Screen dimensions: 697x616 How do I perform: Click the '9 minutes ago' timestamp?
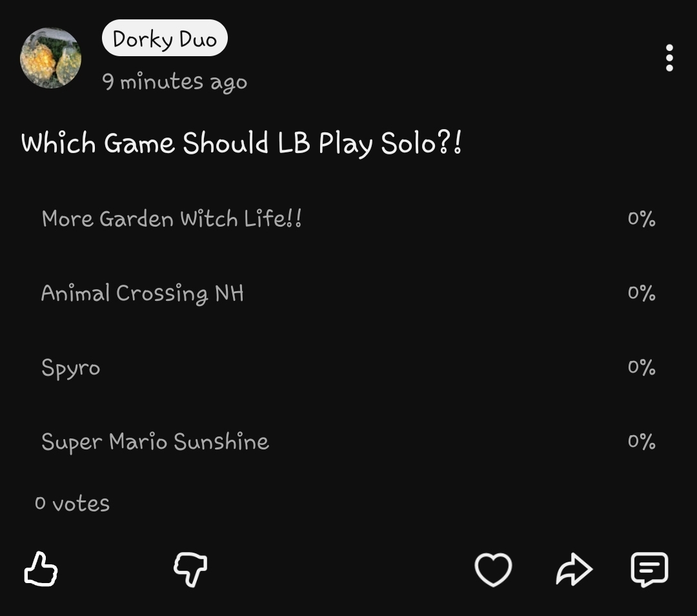174,82
